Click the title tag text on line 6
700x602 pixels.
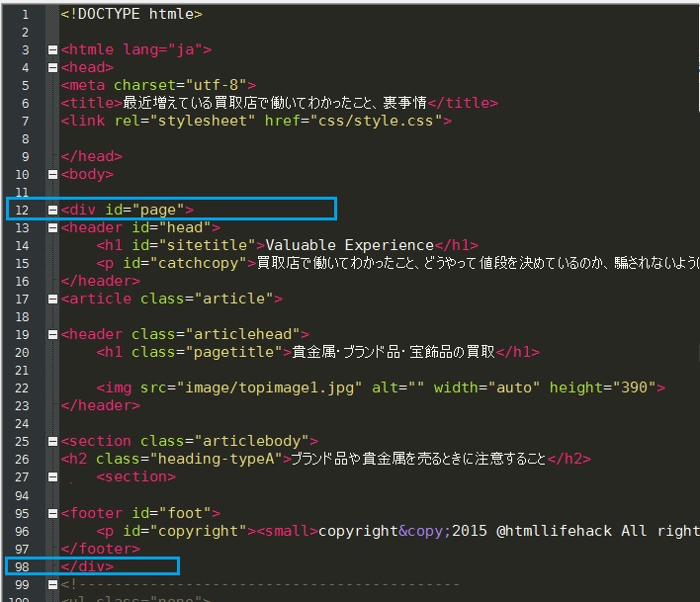click(x=275, y=103)
